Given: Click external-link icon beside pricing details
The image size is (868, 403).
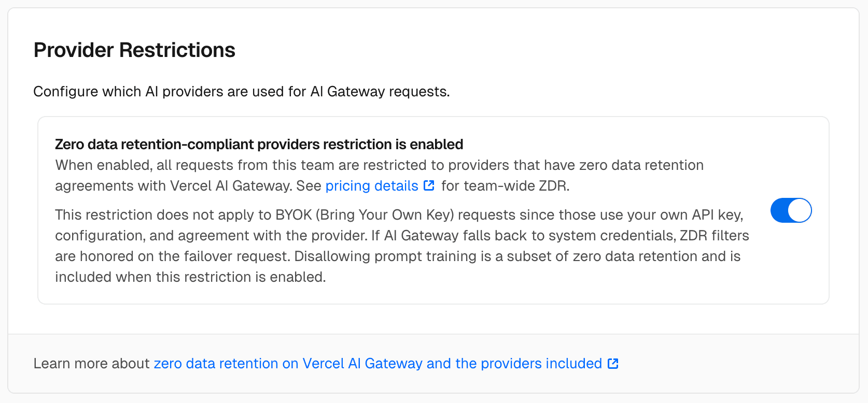Looking at the screenshot, I should click(x=429, y=185).
